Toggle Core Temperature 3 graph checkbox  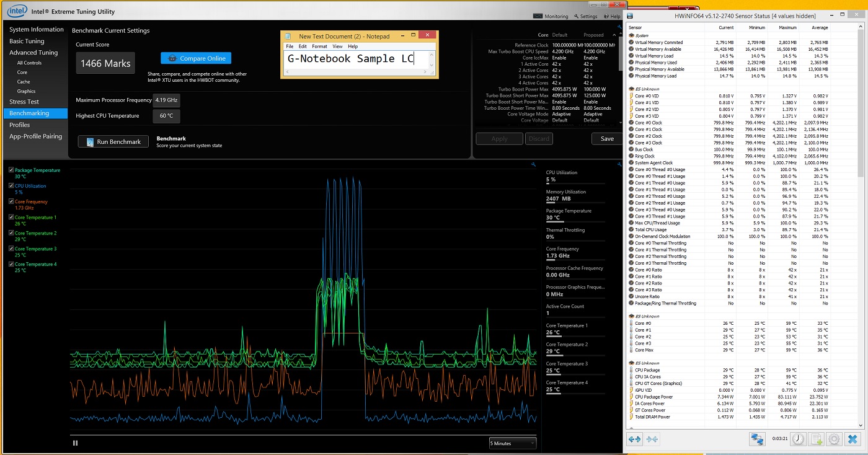(x=11, y=249)
